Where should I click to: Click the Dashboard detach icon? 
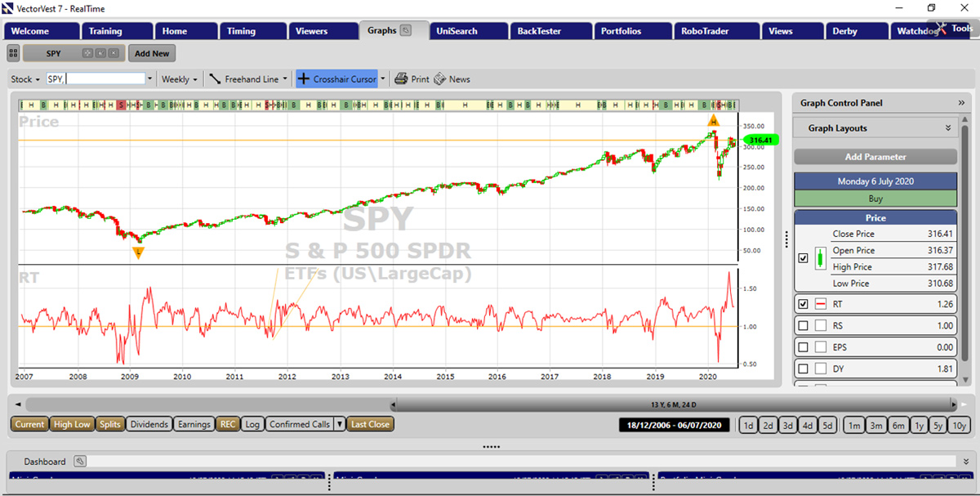pyautogui.click(x=79, y=462)
